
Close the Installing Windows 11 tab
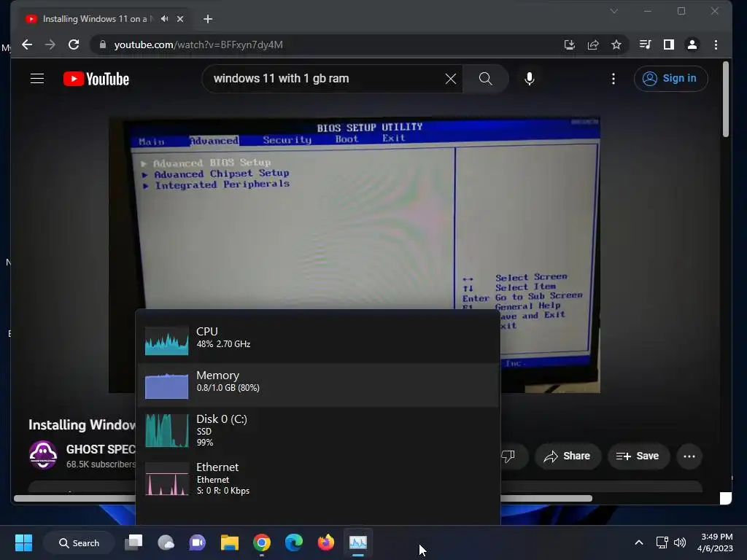(x=180, y=19)
